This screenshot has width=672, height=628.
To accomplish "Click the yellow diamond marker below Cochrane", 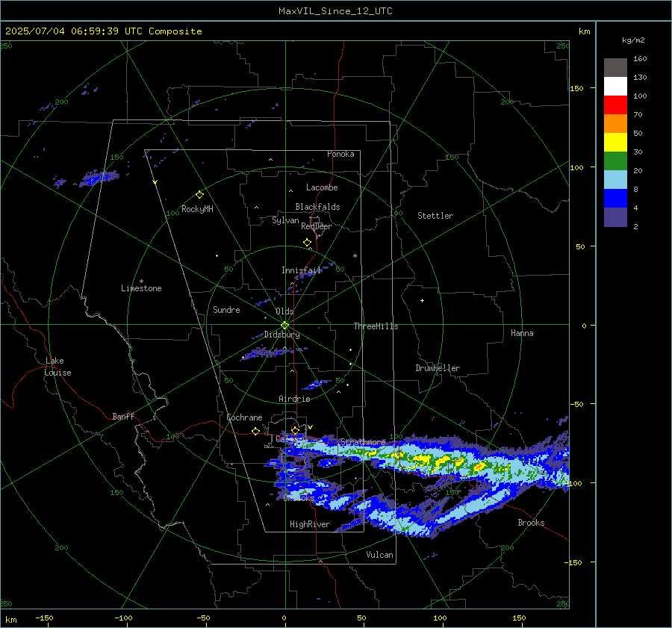I will 255,432.
